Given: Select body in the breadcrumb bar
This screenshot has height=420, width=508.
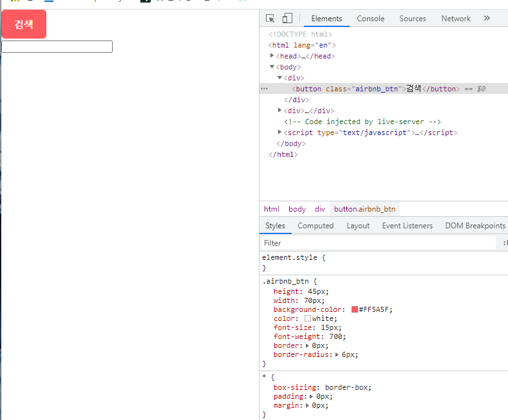Looking at the screenshot, I should [297, 209].
